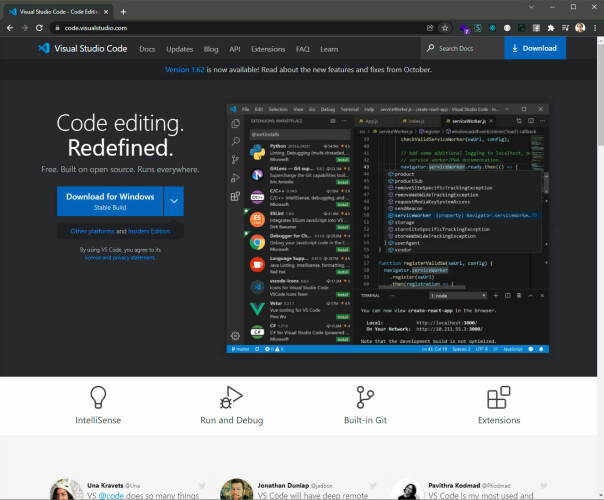Click the Extensions blocks icon in features row
604x500 pixels.
pyautogui.click(x=499, y=397)
